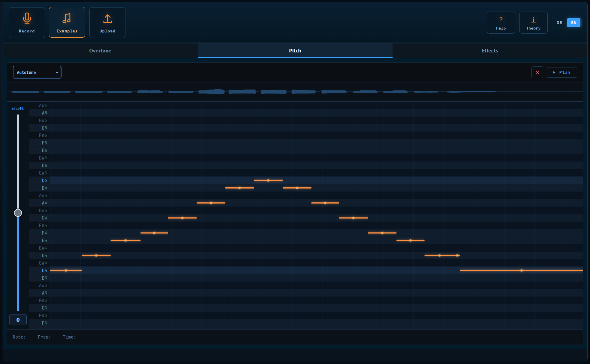Switch language to DE

point(559,23)
